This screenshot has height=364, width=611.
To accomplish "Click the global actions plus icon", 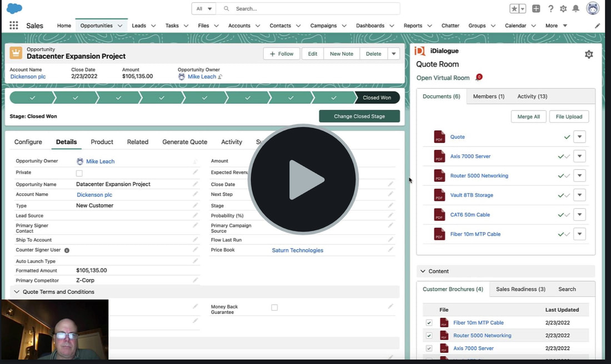I will tap(536, 8).
